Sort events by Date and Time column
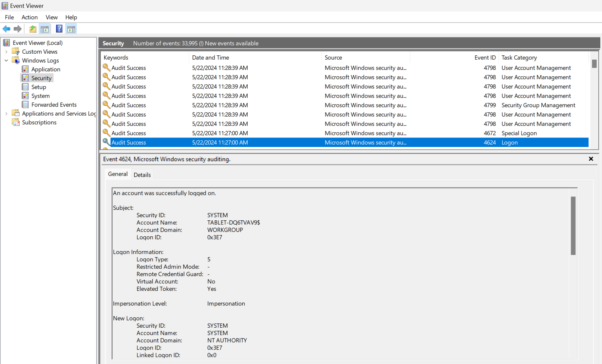 coord(211,57)
